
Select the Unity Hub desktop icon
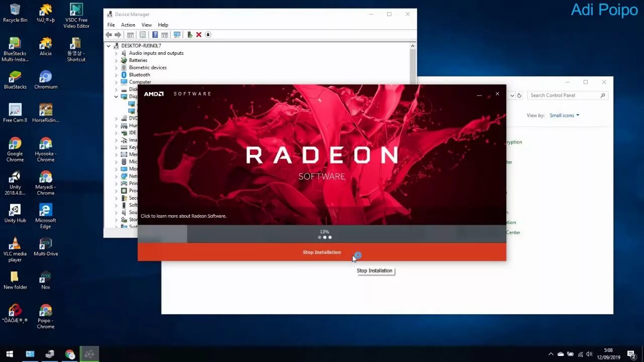[x=15, y=214]
